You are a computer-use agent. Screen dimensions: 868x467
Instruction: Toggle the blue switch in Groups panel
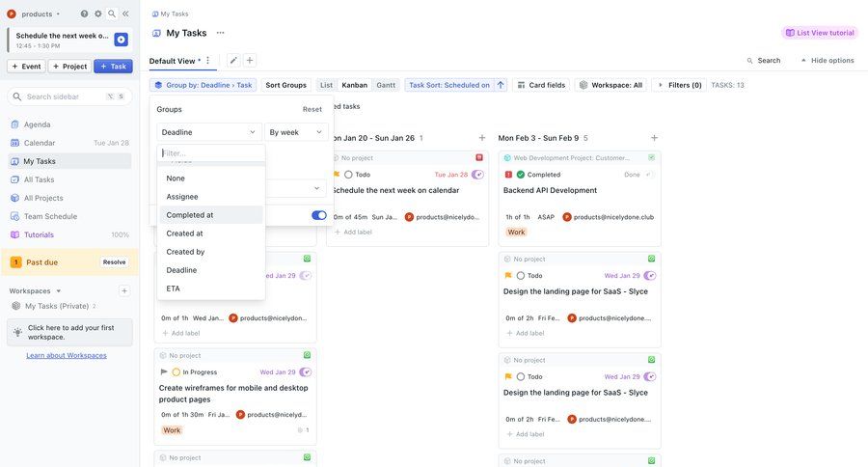(319, 215)
